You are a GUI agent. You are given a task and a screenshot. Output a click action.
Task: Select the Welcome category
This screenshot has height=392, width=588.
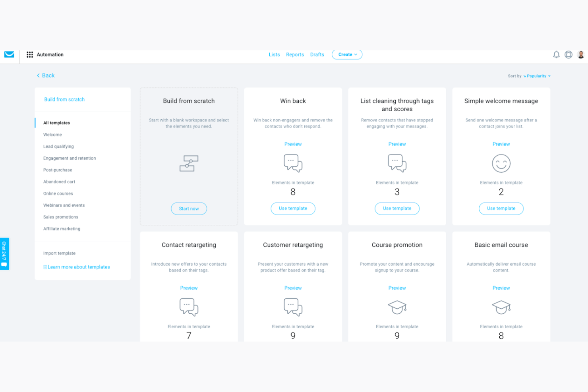pos(52,135)
